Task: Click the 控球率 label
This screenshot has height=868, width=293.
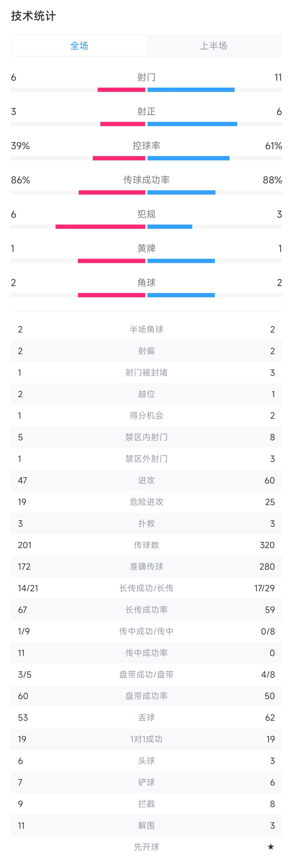Action: coord(146,146)
